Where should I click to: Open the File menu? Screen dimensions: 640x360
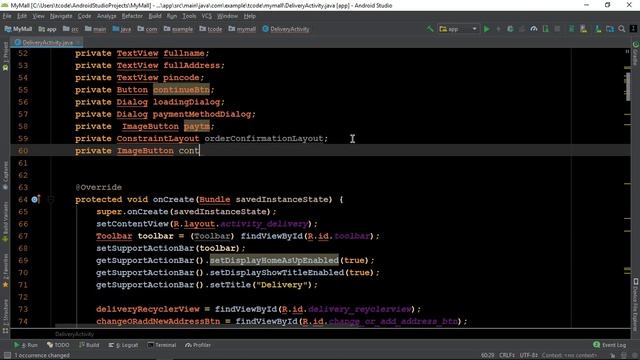coord(7,16)
